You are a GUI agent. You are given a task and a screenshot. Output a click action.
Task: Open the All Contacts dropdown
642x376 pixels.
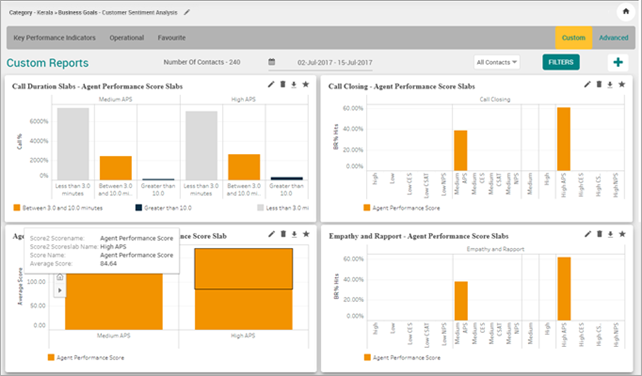pyautogui.click(x=497, y=62)
